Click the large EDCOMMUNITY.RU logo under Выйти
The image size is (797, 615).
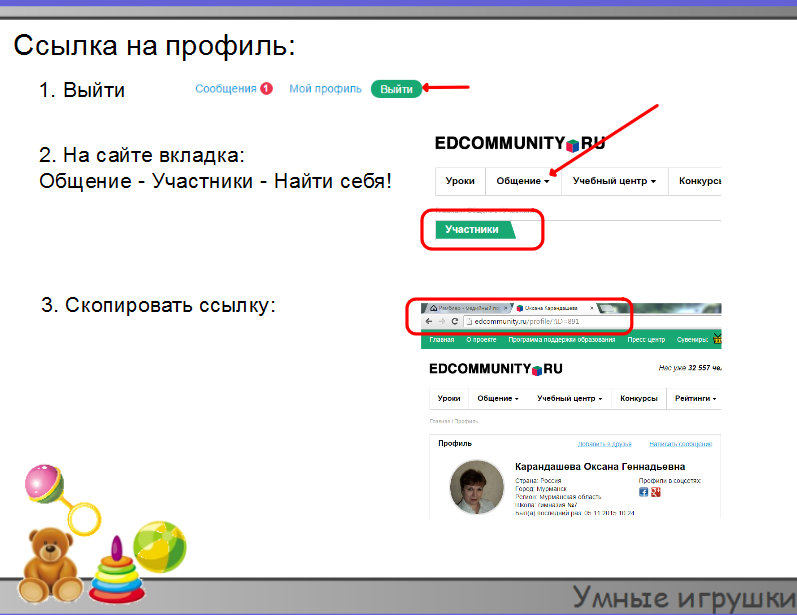[519, 143]
